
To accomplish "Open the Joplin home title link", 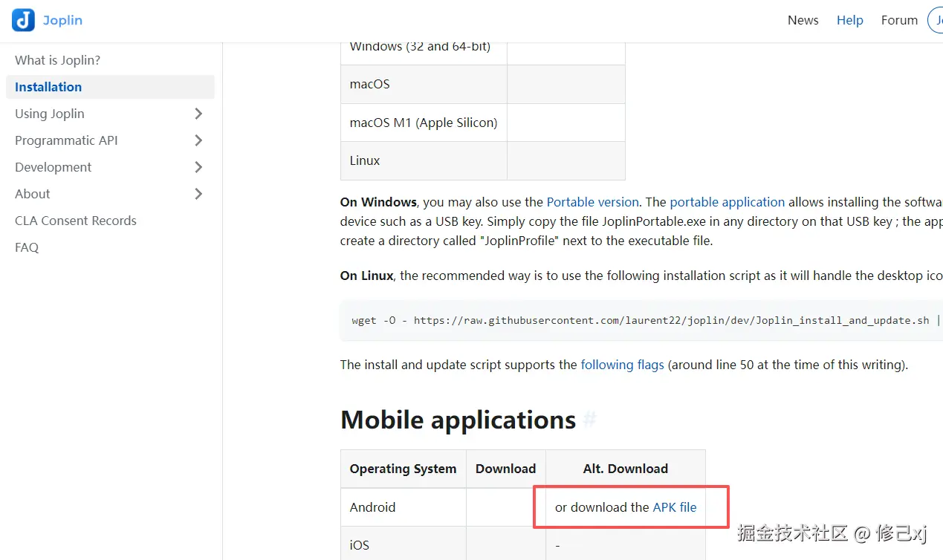I will pos(62,20).
